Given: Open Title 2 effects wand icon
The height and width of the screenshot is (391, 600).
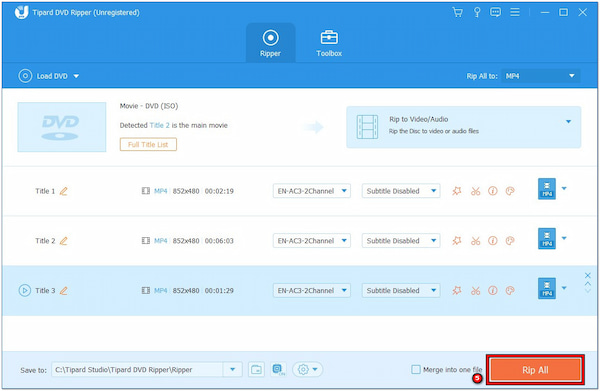Looking at the screenshot, I should (x=457, y=241).
